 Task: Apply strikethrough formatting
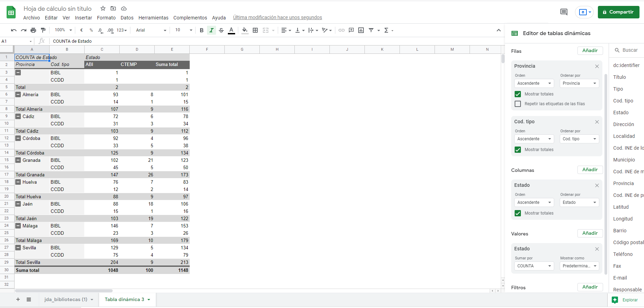tap(221, 30)
